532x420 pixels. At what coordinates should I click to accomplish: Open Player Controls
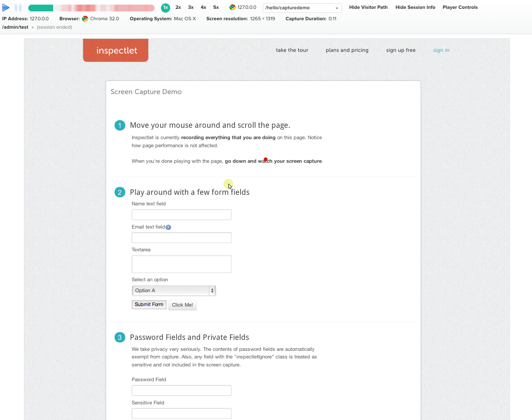460,8
